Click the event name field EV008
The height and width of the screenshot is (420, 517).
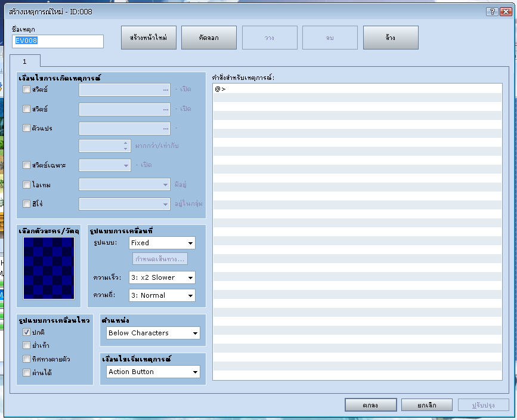pyautogui.click(x=58, y=41)
